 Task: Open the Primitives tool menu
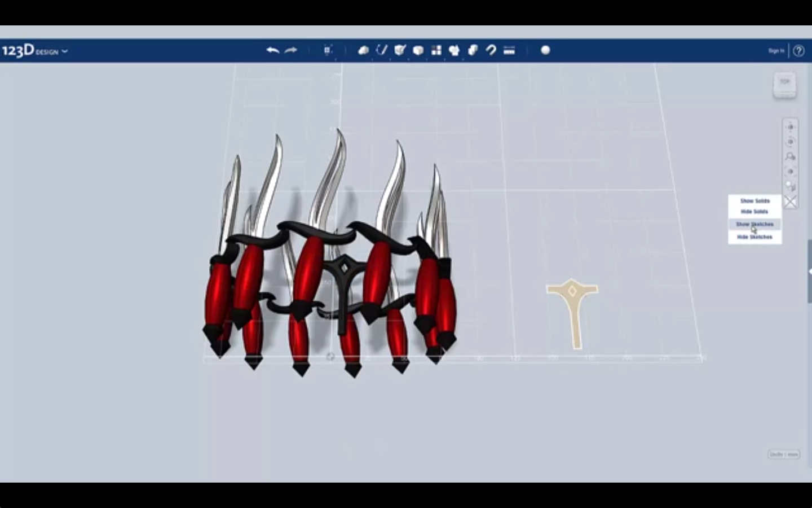pyautogui.click(x=364, y=50)
